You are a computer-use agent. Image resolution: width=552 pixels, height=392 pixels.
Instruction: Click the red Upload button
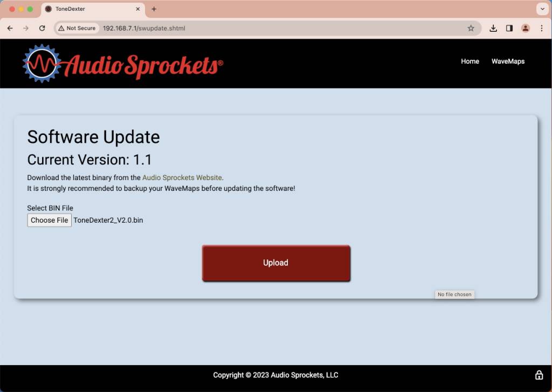(276, 263)
